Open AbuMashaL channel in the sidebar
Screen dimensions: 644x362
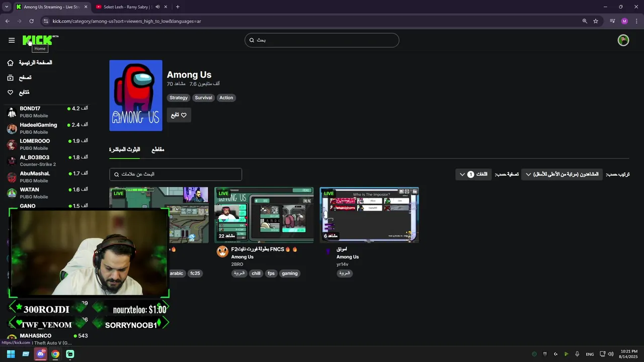[x=48, y=177]
